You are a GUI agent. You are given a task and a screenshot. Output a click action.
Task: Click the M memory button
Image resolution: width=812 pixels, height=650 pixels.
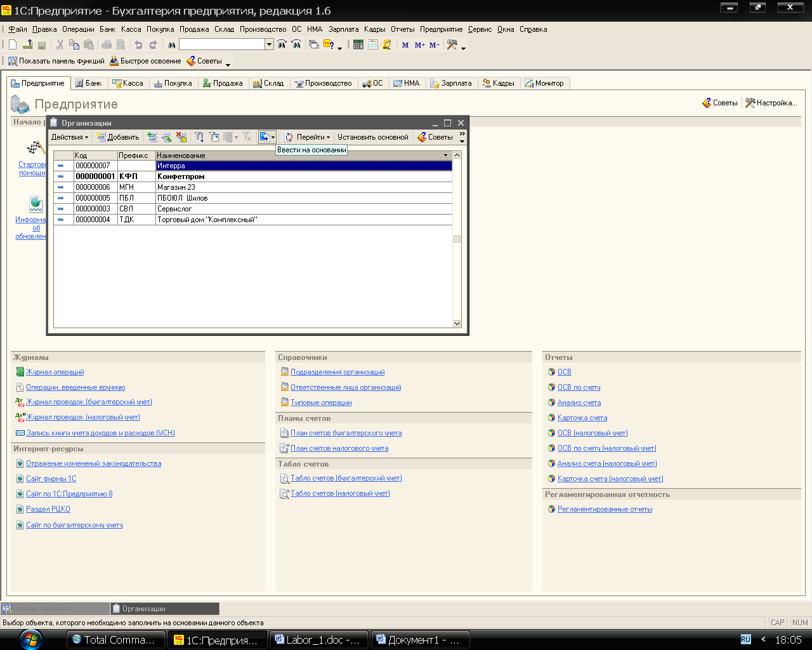tap(405, 45)
